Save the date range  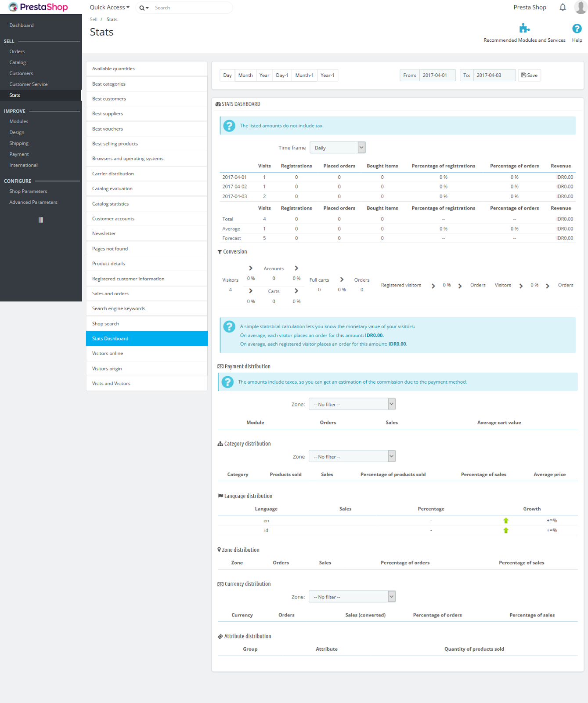tap(529, 75)
